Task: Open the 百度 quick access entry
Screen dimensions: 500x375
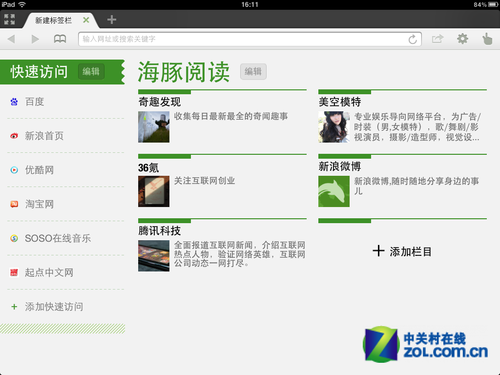Action: point(65,102)
